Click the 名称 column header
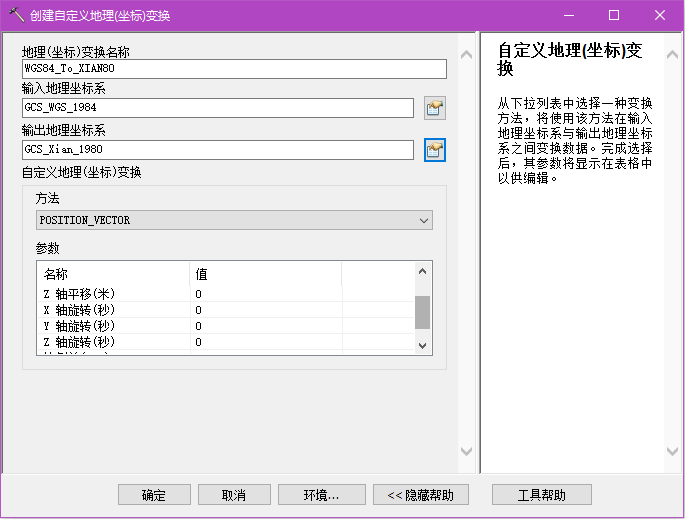This screenshot has height=519, width=685. (x=114, y=274)
